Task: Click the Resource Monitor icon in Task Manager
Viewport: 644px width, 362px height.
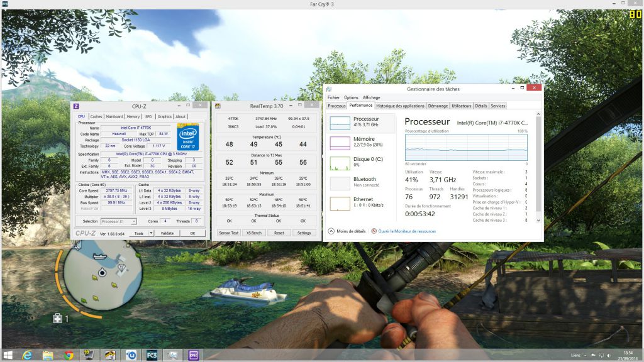Action: point(374,231)
